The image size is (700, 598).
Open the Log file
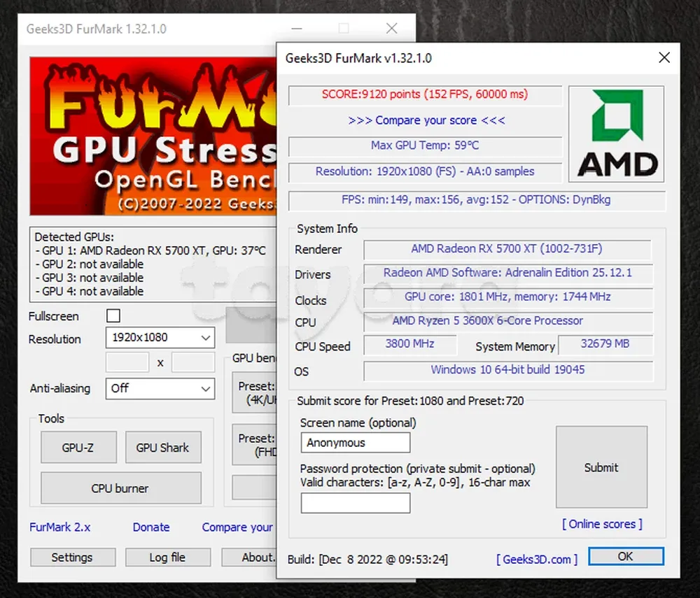pyautogui.click(x=168, y=557)
